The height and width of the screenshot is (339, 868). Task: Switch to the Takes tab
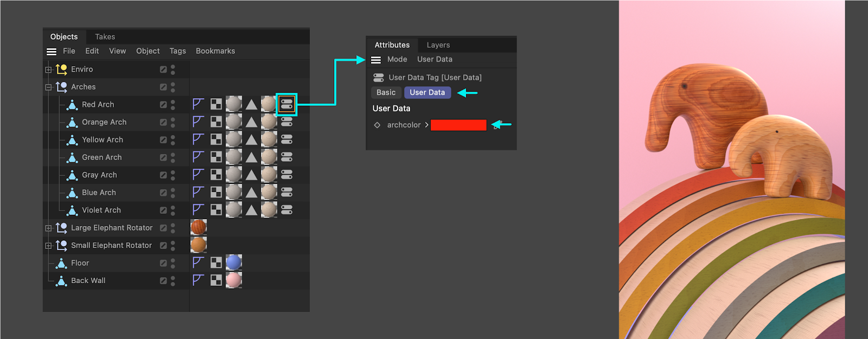(105, 37)
